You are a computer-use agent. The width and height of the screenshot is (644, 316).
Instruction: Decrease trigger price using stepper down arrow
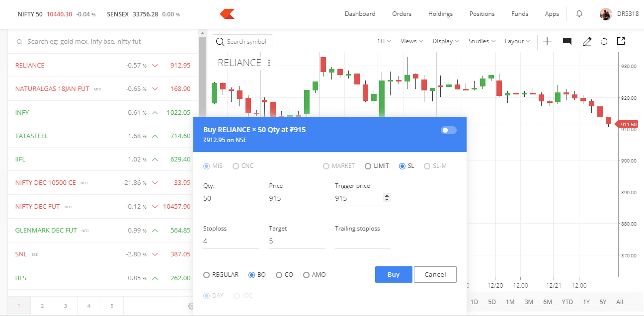(x=387, y=200)
